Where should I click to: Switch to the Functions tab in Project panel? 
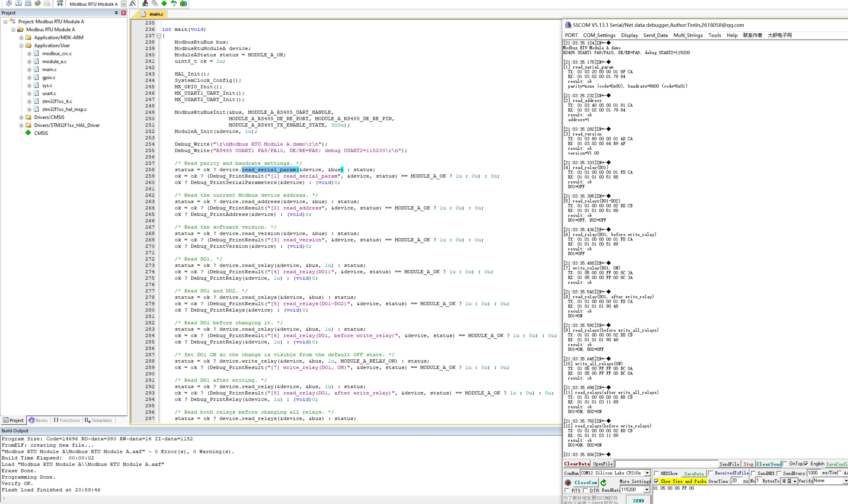(67, 421)
